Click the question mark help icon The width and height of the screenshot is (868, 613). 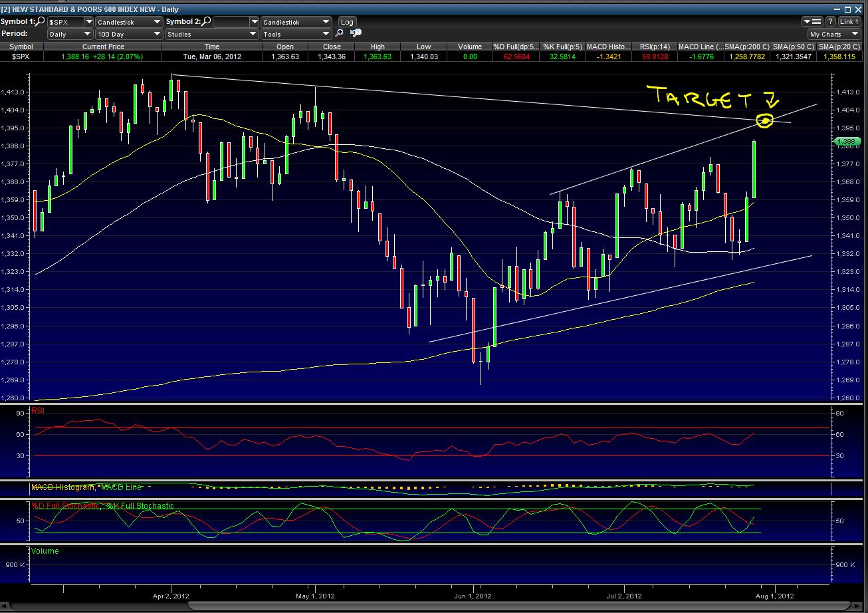pos(830,22)
